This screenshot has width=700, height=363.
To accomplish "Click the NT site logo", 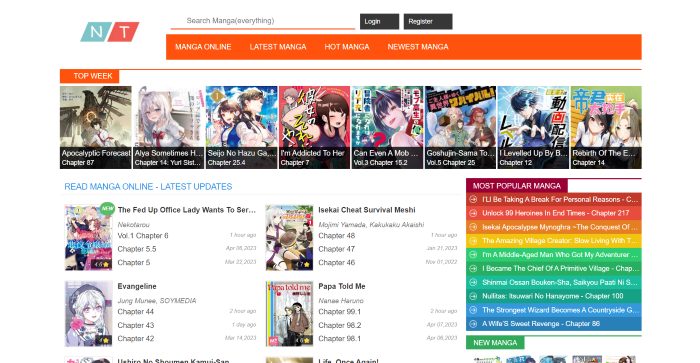I will [110, 32].
